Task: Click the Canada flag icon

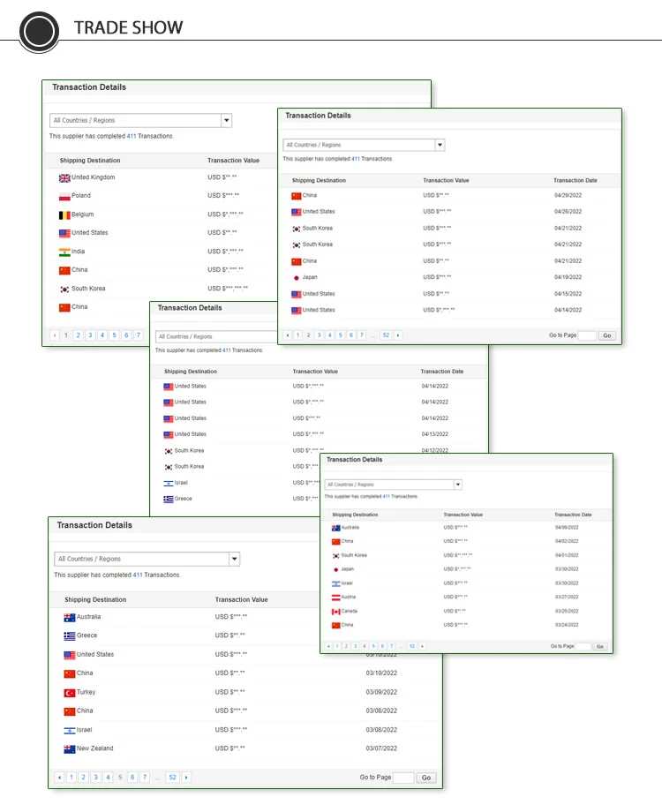Action: [x=335, y=611]
